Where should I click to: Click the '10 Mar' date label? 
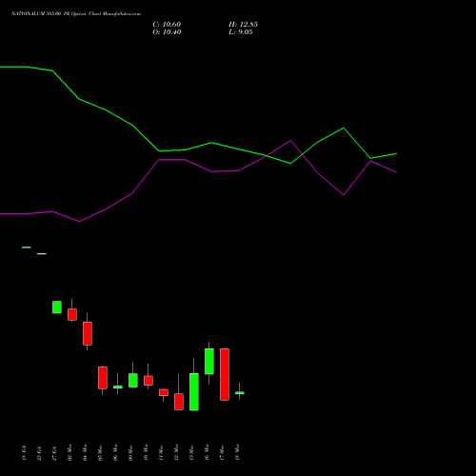click(146, 452)
